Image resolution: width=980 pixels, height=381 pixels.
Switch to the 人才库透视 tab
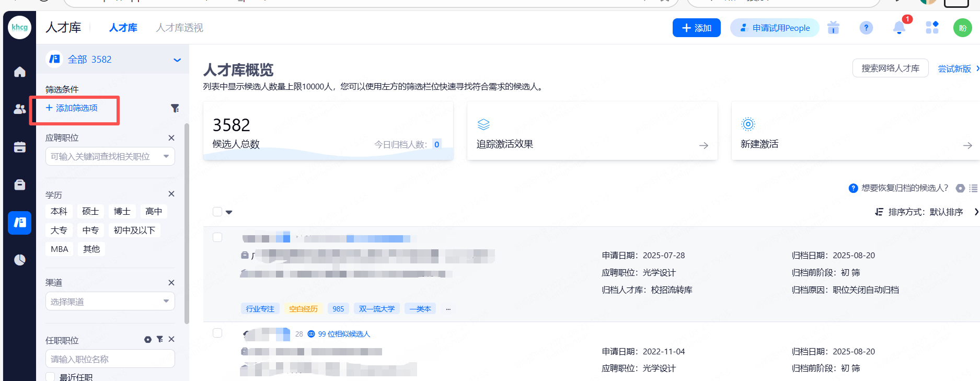tap(179, 28)
